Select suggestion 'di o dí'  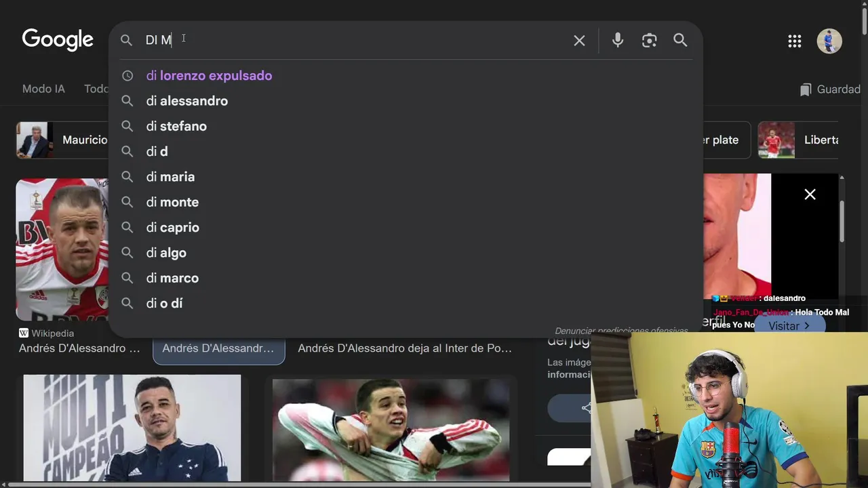click(406, 304)
